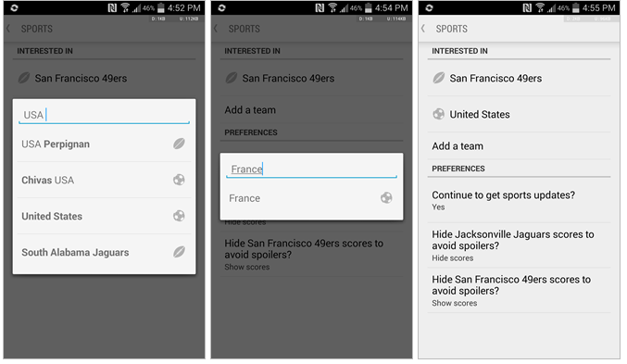
Task: Open San Francisco 49ers in right screen
Action: tap(519, 79)
